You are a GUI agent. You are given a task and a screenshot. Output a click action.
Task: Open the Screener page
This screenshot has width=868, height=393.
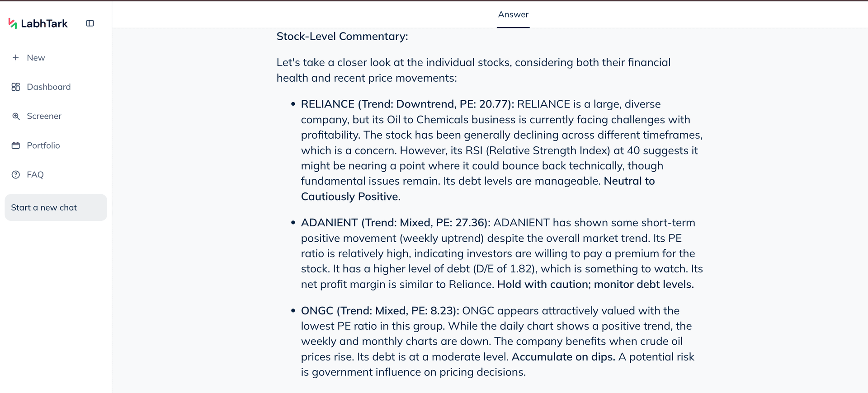[44, 116]
